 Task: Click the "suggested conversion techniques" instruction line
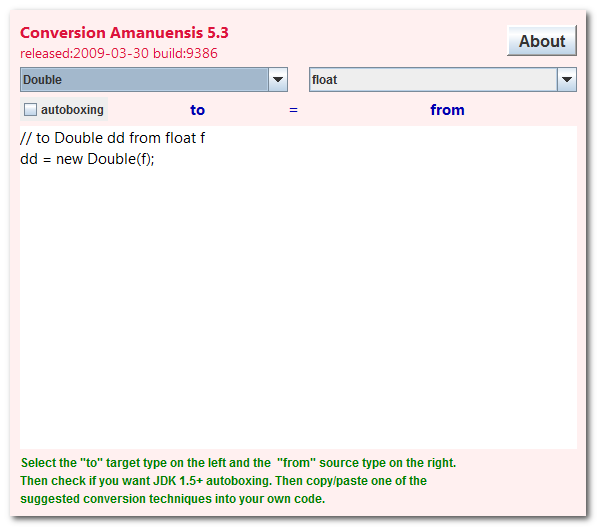[x=172, y=498]
